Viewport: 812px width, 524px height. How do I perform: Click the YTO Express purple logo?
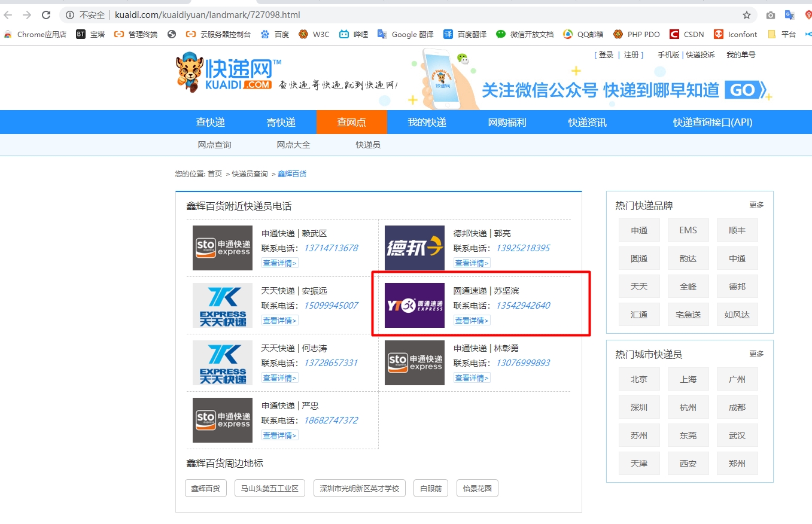[414, 305]
